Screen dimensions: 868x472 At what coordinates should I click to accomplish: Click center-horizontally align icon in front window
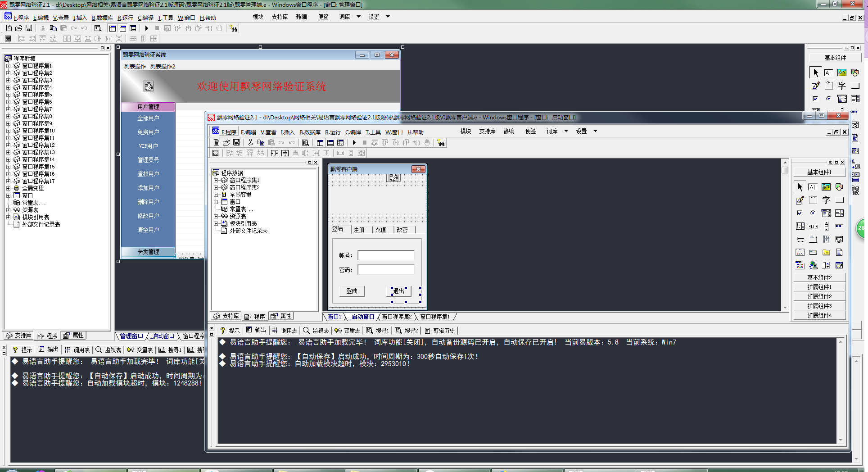(275, 153)
